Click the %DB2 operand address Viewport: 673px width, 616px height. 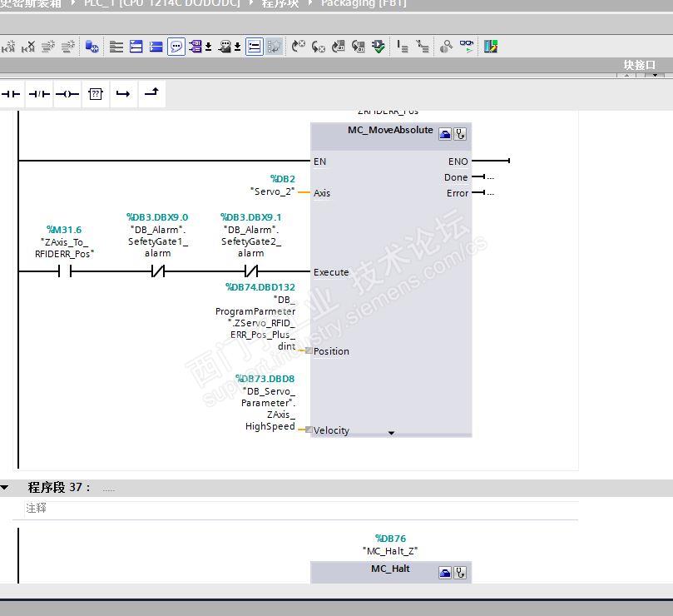pyautogui.click(x=282, y=179)
